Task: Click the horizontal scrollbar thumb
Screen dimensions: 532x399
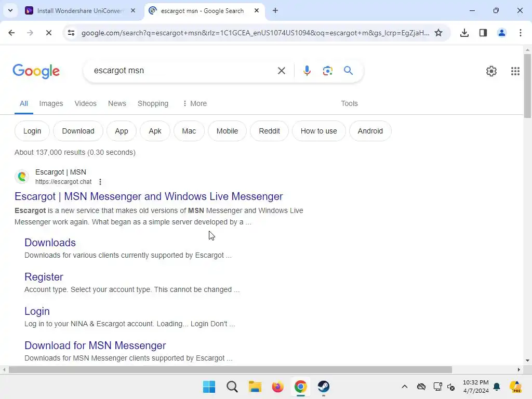Action: (x=230, y=369)
